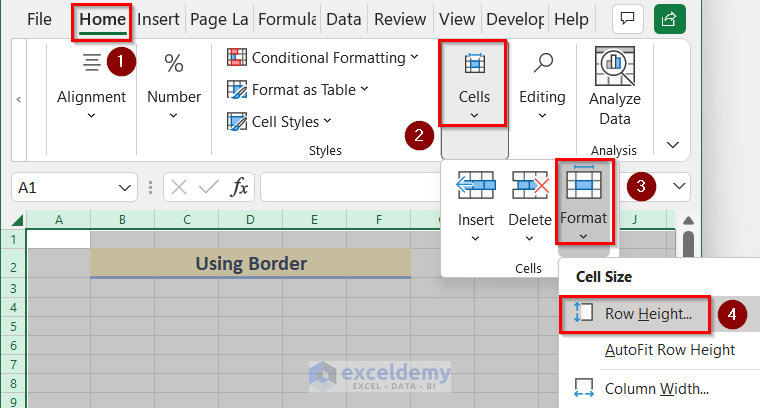Click the Column Width icon

click(584, 388)
